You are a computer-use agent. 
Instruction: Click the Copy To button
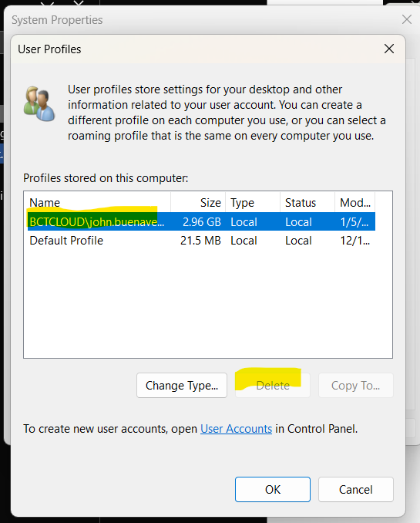356,385
